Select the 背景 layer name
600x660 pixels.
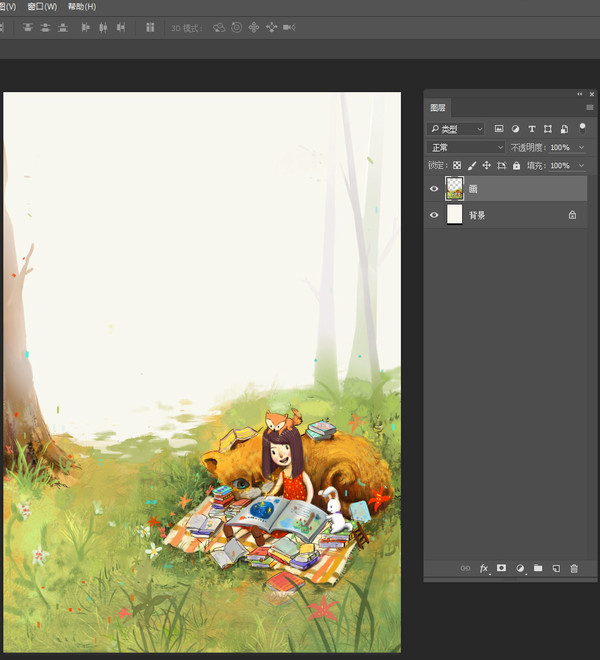pyautogui.click(x=477, y=216)
